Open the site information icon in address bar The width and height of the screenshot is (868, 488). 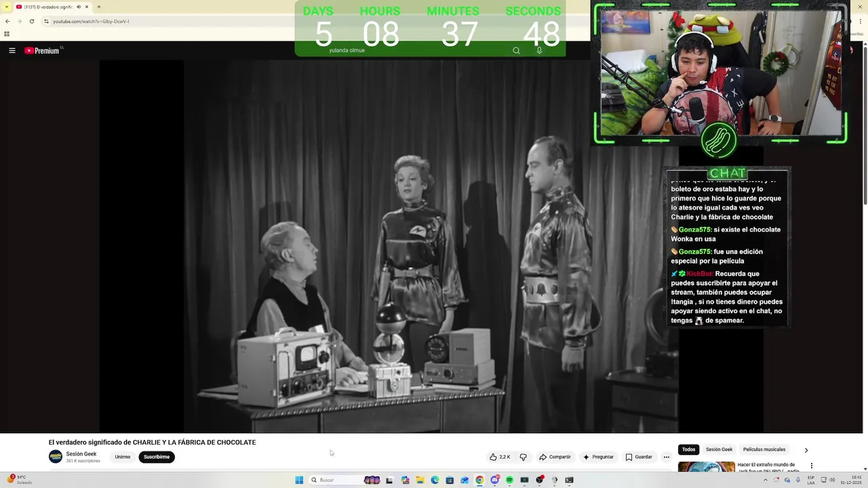pos(46,21)
